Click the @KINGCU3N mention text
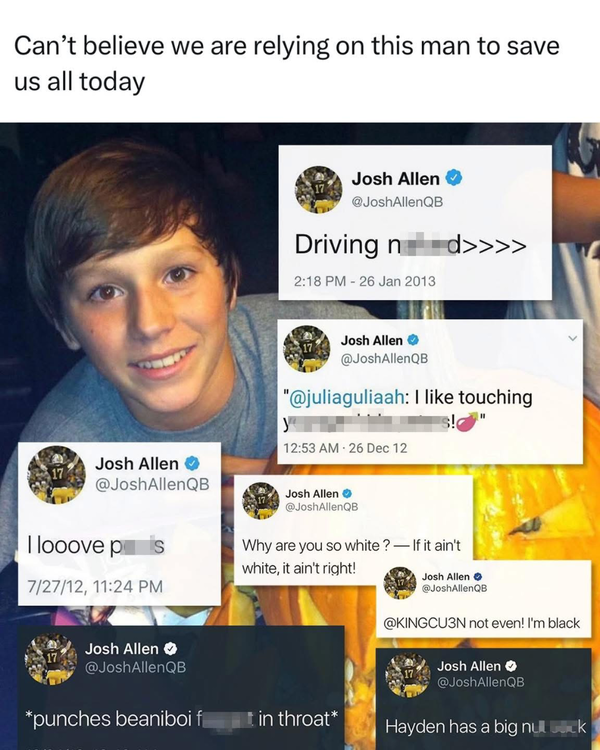Image resolution: width=600 pixels, height=750 pixels. pyautogui.click(x=424, y=623)
